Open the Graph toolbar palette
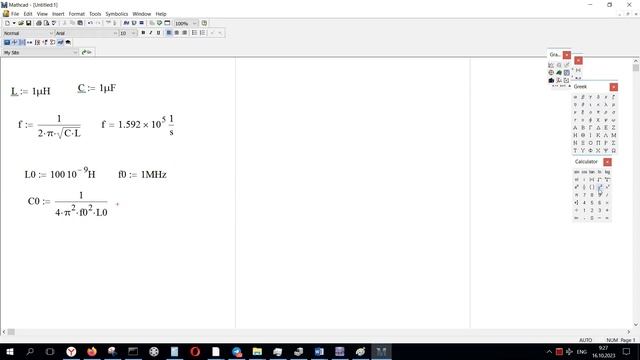This screenshot has width=640, height=360. point(14,42)
